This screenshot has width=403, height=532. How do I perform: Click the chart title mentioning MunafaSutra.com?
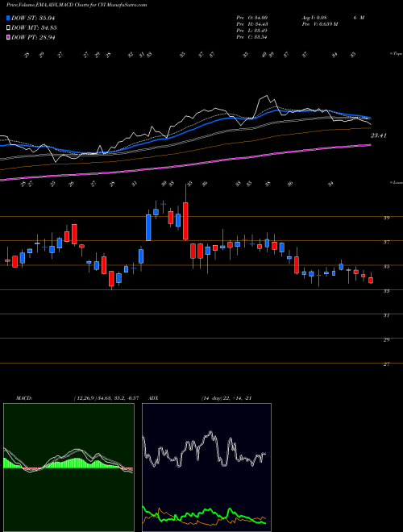point(77,6)
